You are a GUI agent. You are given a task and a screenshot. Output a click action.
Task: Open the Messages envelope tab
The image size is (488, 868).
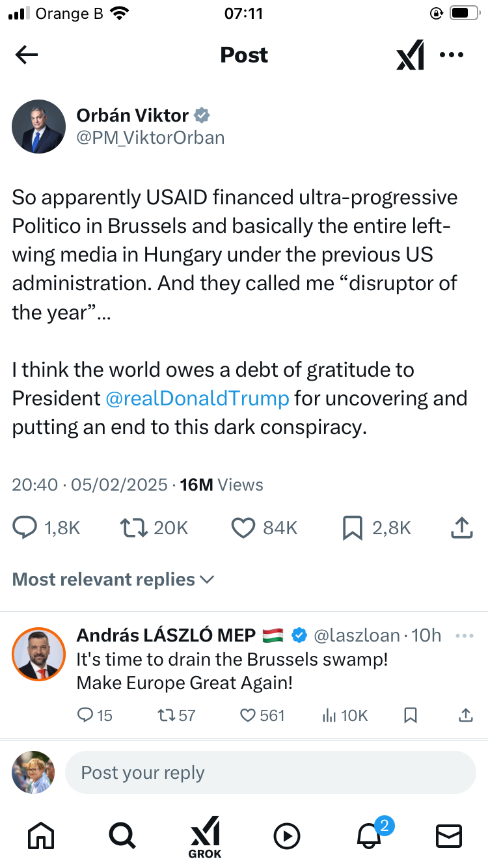point(448,835)
